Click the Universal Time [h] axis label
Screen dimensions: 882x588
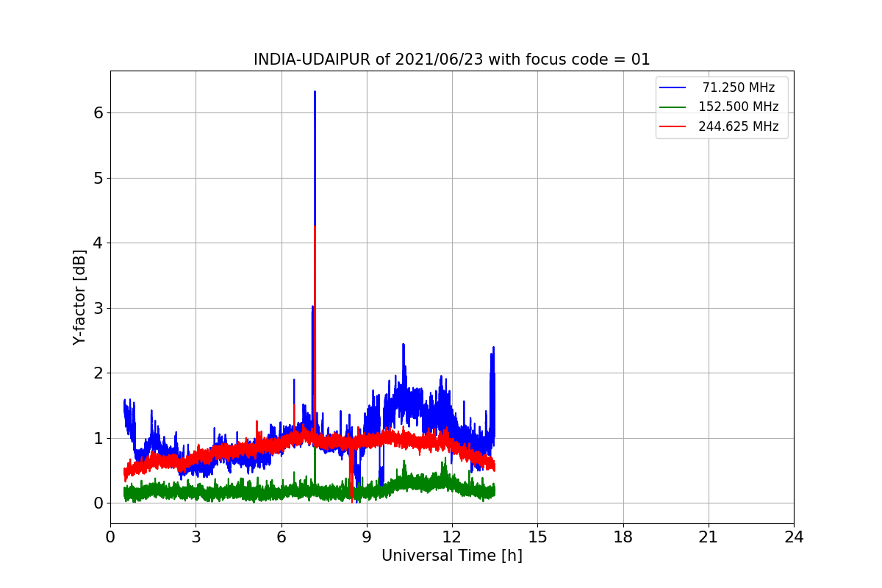click(x=451, y=556)
